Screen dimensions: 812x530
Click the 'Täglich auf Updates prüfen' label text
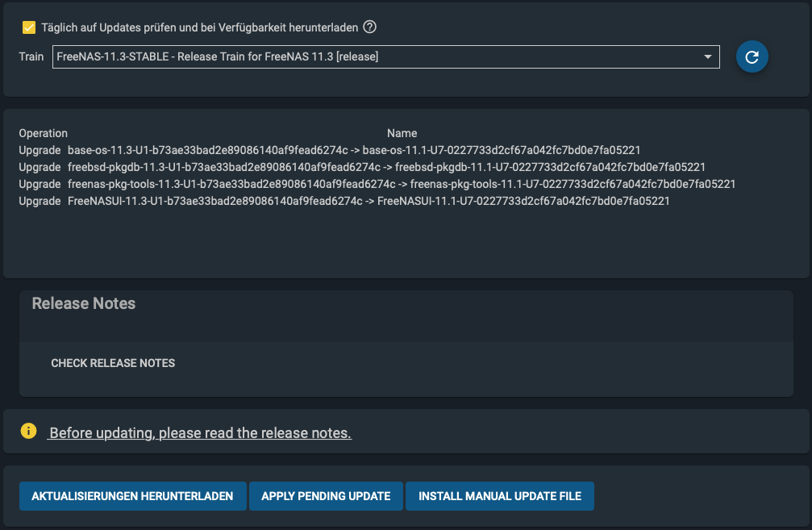point(199,27)
